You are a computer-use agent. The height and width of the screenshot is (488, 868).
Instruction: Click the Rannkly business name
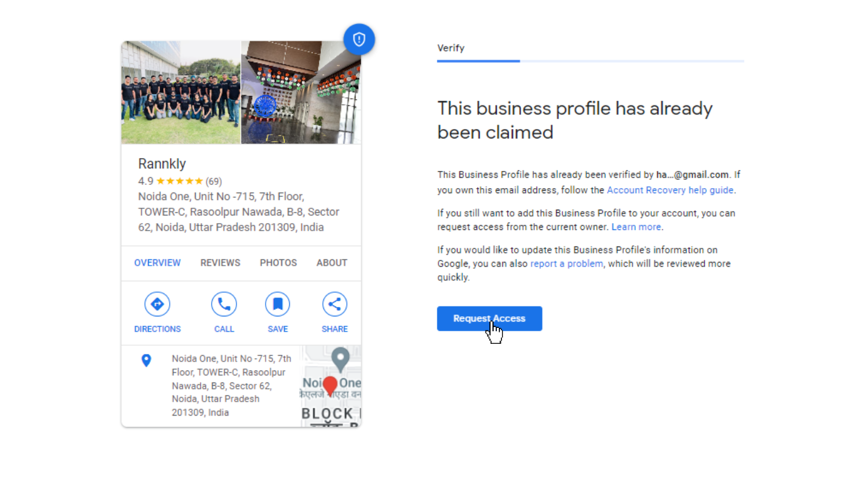click(x=162, y=164)
